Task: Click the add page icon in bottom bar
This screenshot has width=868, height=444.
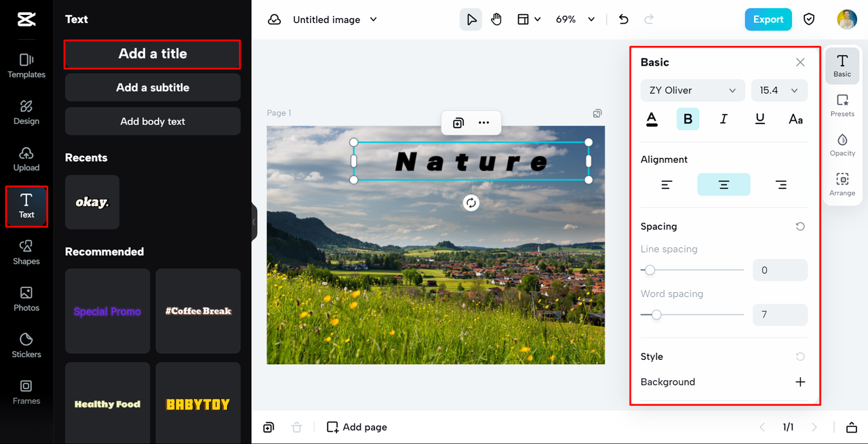Action: coord(269,427)
